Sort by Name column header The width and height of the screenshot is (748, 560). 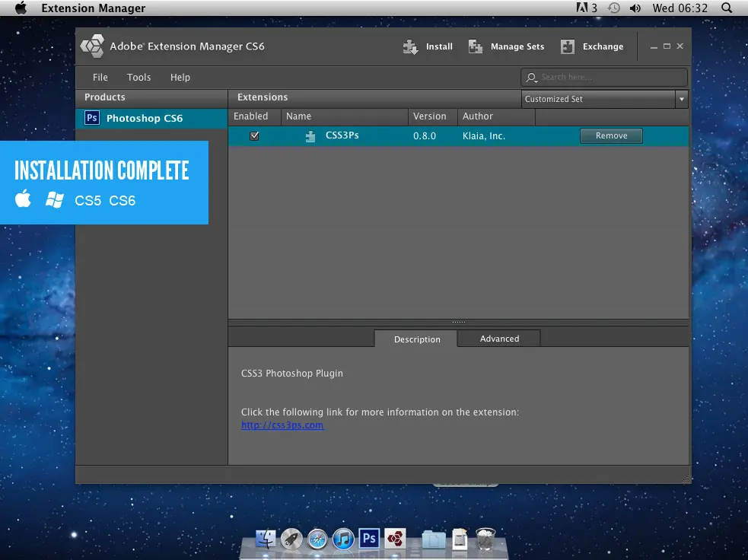point(345,116)
